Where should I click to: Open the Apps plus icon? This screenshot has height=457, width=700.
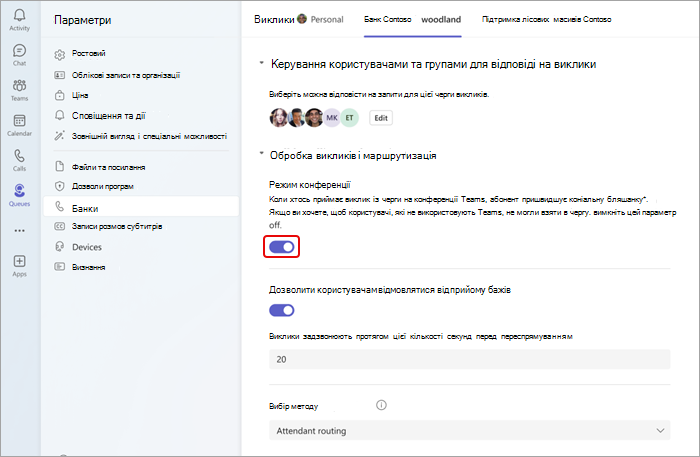19,261
